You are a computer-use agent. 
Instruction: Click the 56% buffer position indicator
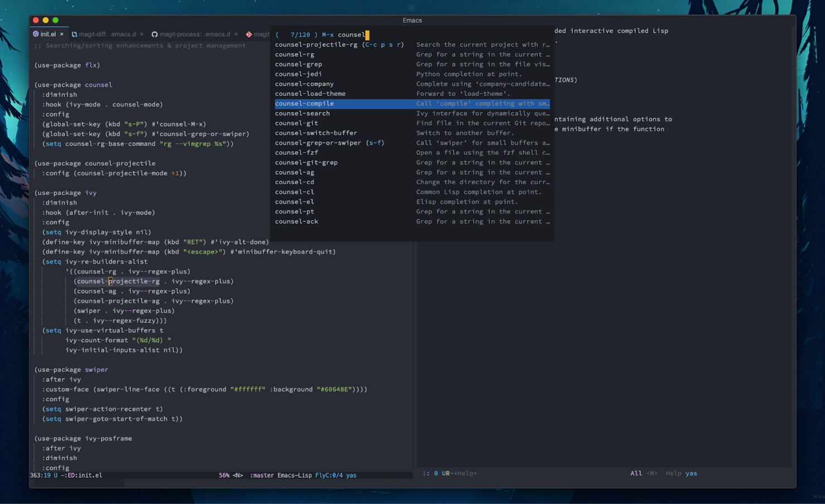pos(224,475)
